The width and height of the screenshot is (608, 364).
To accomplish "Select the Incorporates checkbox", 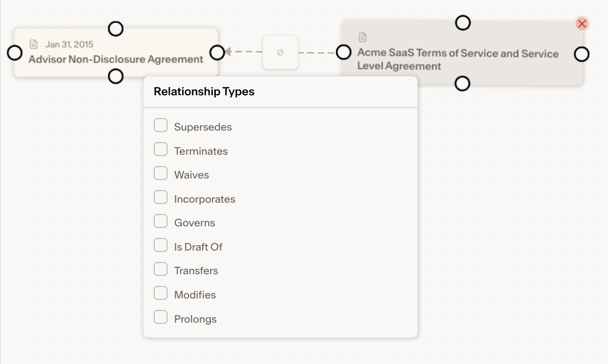I will pos(161,197).
